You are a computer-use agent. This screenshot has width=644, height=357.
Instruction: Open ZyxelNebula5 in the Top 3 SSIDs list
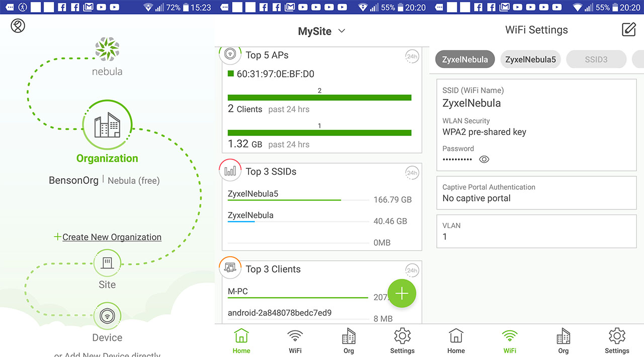pos(253,194)
